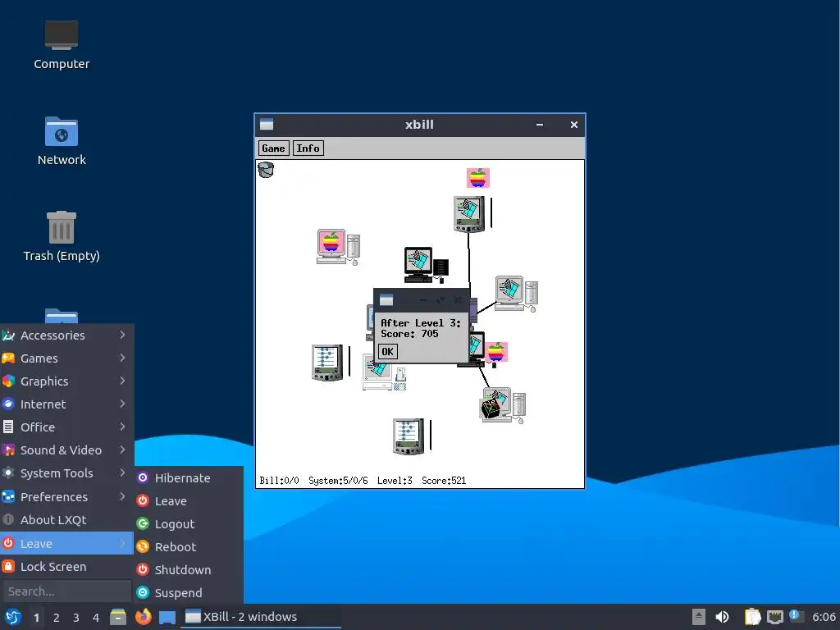Click the bucket icon in xbill game area
840x630 pixels.
point(266,170)
